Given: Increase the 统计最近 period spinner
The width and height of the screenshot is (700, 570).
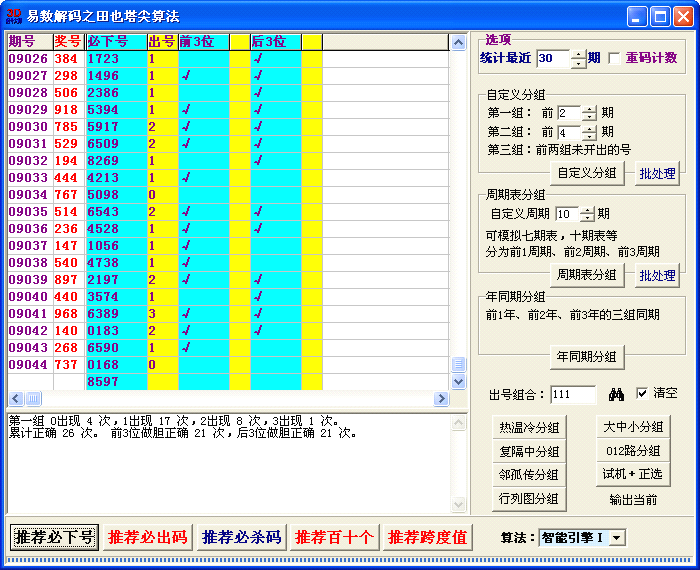Looking at the screenshot, I should coord(578,53).
